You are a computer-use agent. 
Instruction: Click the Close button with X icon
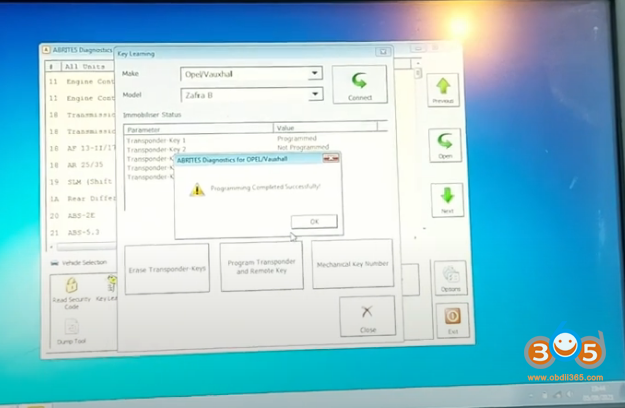pos(368,317)
